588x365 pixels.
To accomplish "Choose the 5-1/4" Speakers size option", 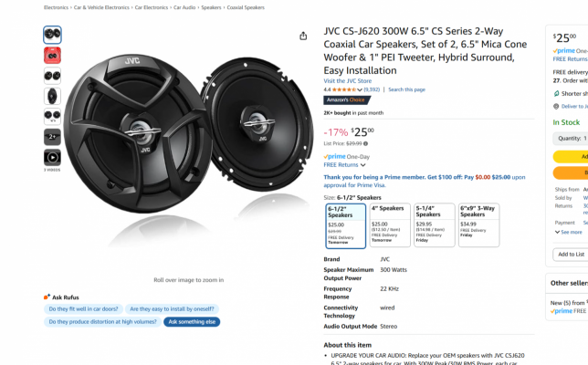I will click(x=434, y=224).
